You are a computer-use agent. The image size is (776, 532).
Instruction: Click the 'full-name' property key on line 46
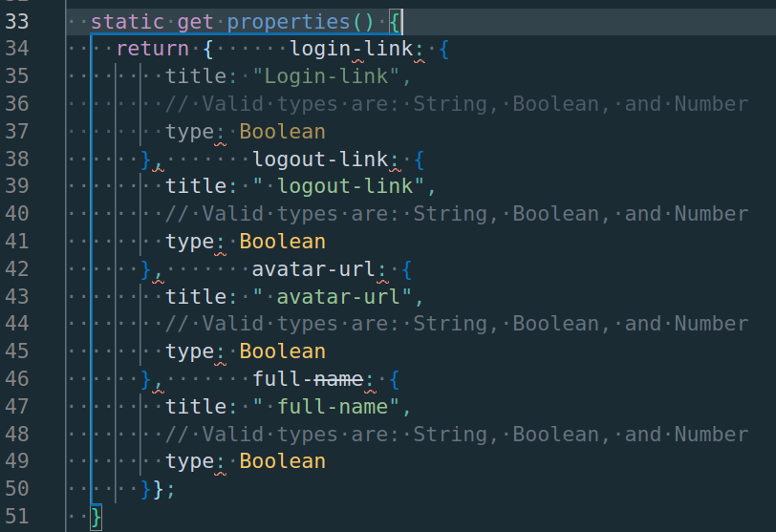(x=308, y=379)
